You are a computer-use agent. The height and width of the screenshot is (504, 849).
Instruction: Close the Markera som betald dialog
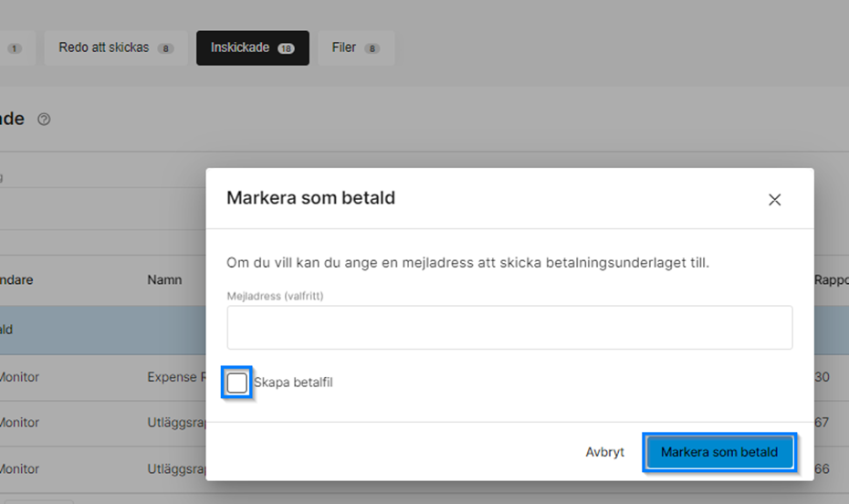pos(774,199)
